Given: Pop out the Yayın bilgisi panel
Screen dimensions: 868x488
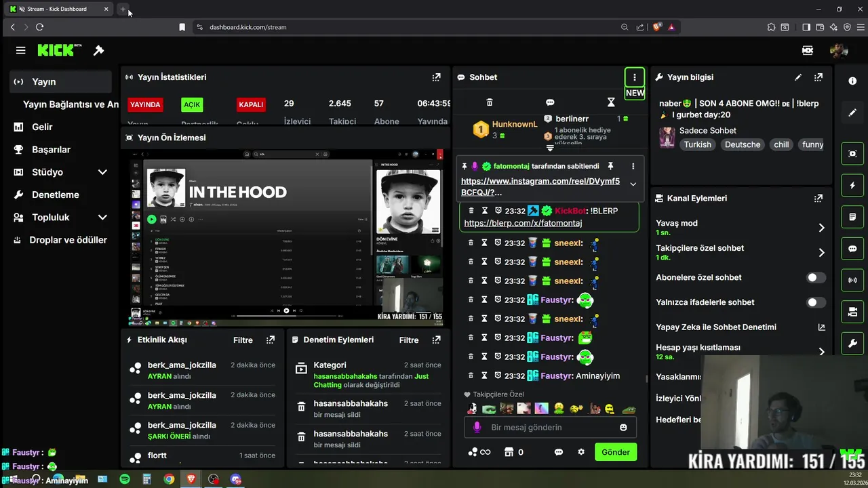Looking at the screenshot, I should [818, 77].
